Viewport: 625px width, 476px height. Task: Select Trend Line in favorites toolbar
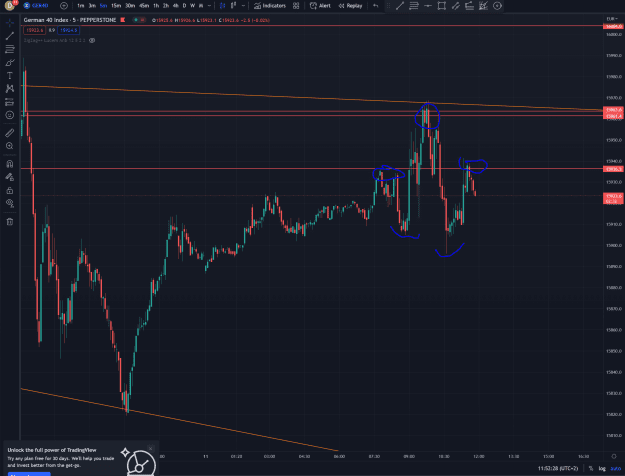point(400,6)
